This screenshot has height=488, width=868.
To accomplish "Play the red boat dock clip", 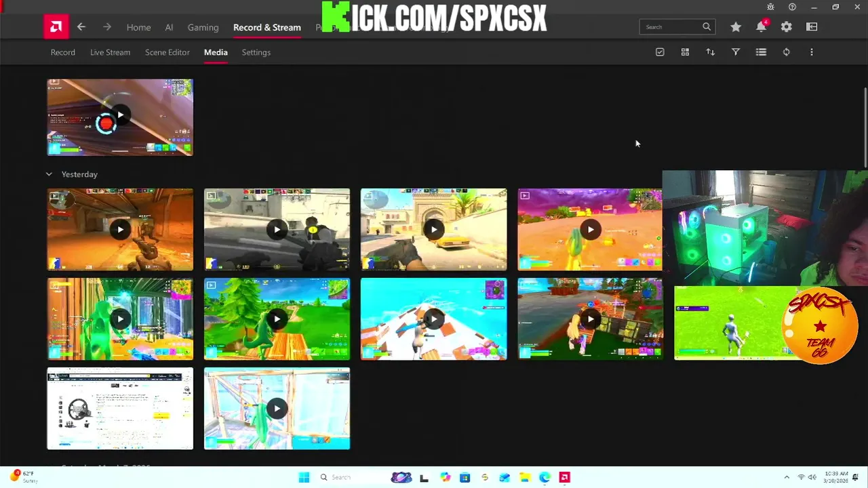I will click(590, 319).
